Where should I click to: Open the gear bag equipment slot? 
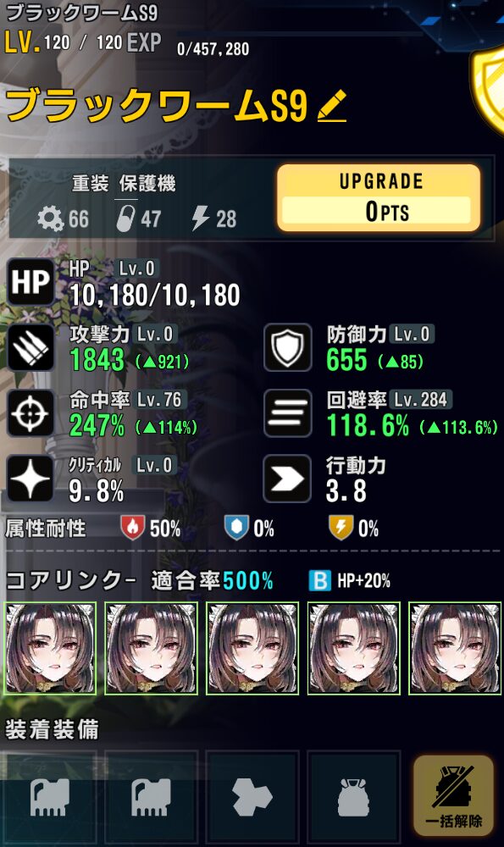click(353, 796)
